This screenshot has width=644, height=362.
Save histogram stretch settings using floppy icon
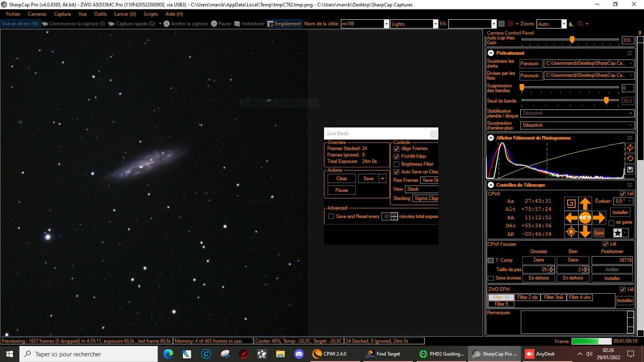630,170
